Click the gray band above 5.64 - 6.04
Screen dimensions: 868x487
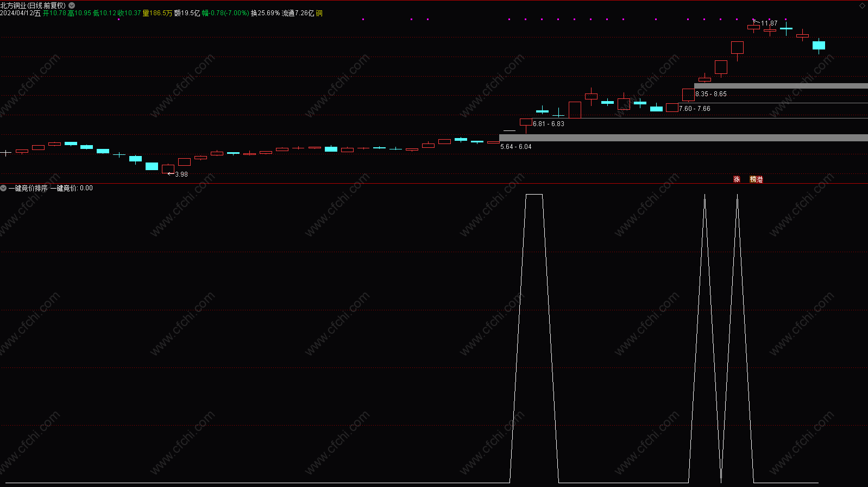[683, 138]
